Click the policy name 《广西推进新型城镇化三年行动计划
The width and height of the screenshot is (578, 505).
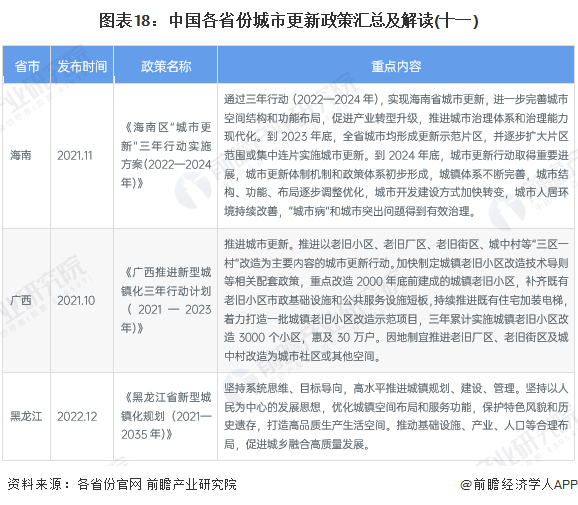pyautogui.click(x=166, y=300)
